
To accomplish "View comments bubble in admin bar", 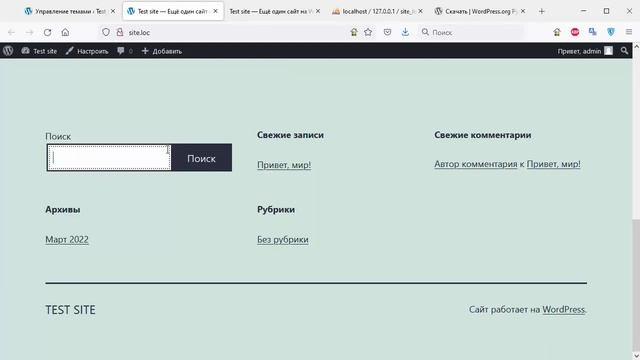I will pyautogui.click(x=124, y=51).
